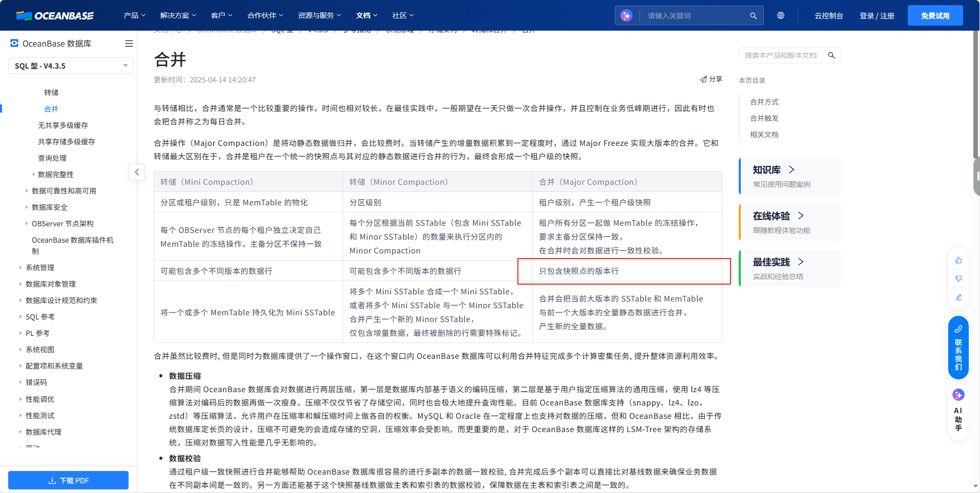Open the AI search sparkle icon
980x493 pixels.
(626, 15)
